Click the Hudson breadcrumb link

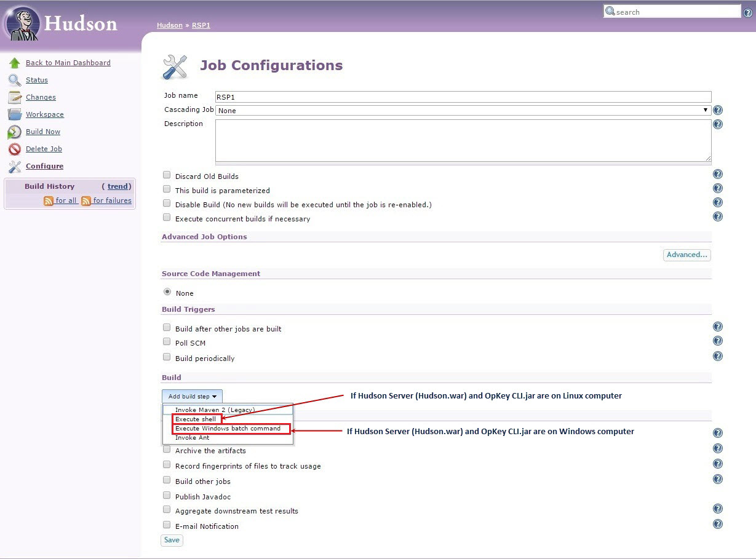click(x=170, y=25)
